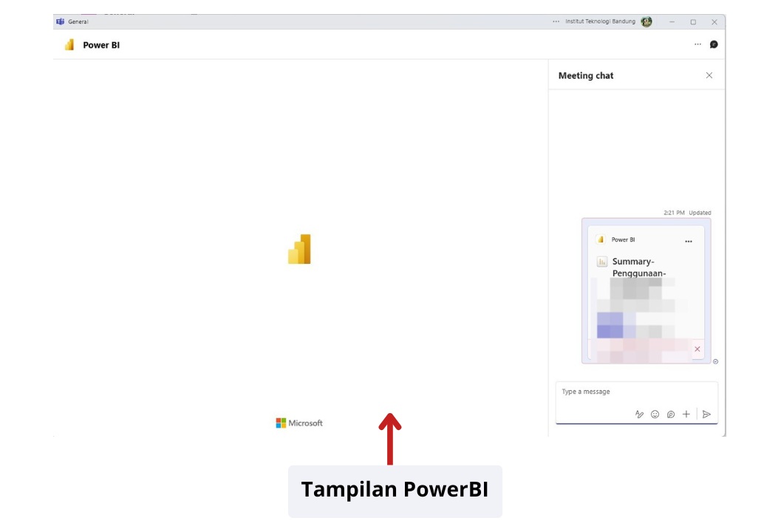Click the message sent status checkmark
This screenshot has width=761, height=532.
[716, 361]
